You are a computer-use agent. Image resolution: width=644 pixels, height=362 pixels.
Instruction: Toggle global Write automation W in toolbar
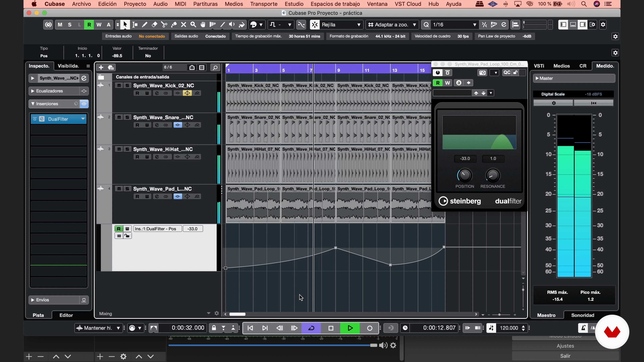(99, 24)
